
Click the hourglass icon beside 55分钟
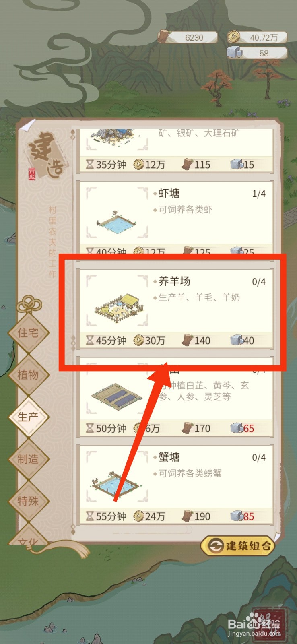tap(90, 516)
